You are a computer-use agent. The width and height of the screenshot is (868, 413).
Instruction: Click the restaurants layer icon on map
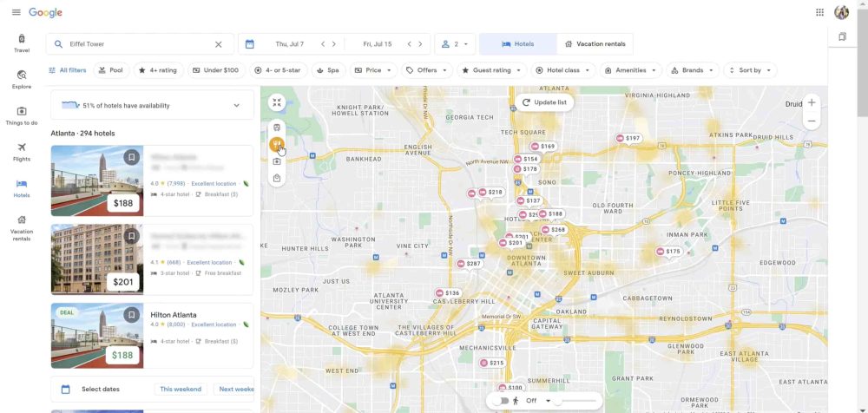tap(276, 144)
